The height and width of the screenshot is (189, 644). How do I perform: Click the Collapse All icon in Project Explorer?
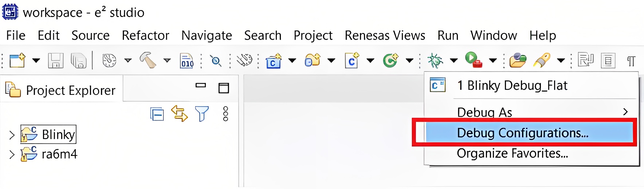157,114
